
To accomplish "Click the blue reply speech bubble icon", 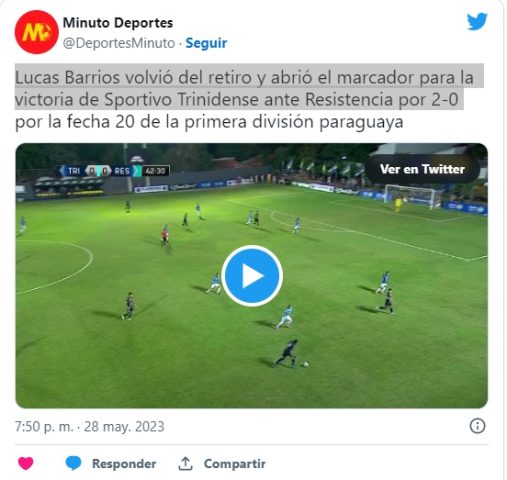I will 73,463.
